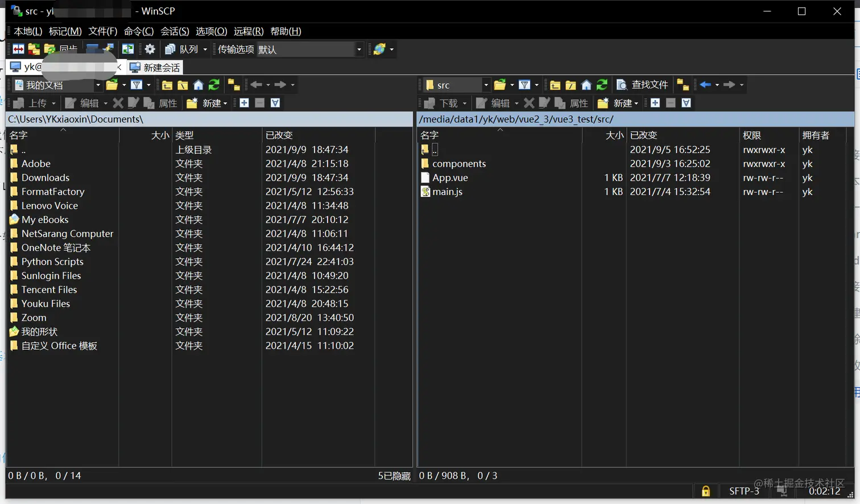This screenshot has width=860, height=504.
Task: Refresh the local panel
Action: coord(214,85)
